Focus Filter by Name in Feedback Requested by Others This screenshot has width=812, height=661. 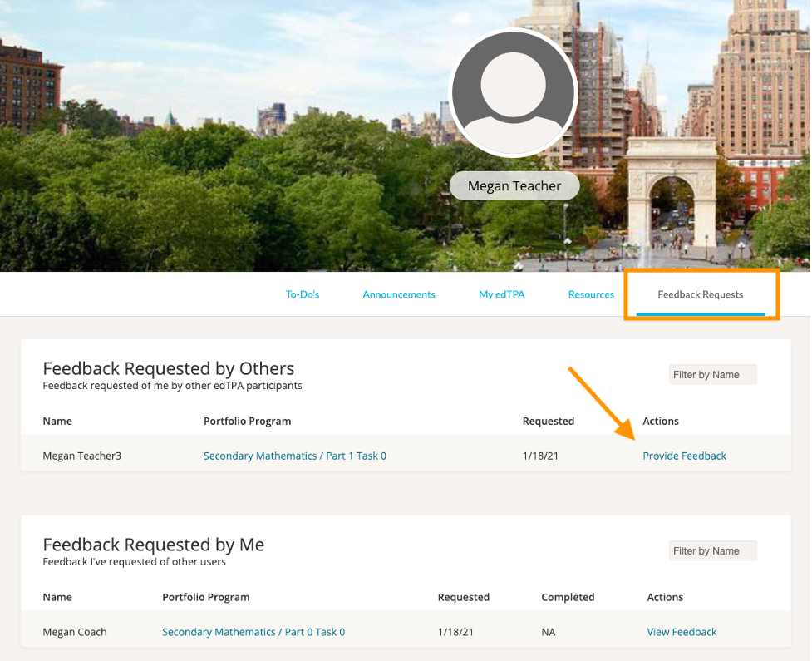[712, 375]
